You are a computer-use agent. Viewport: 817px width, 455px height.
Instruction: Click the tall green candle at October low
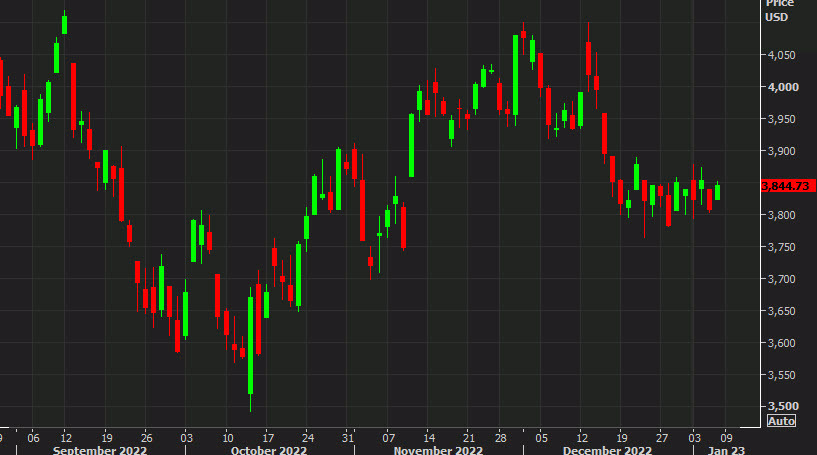[x=250, y=345]
